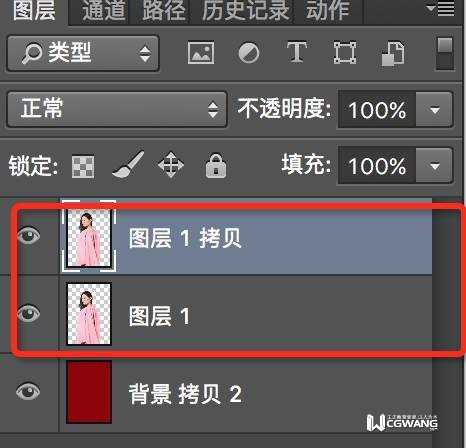The height and width of the screenshot is (448, 466).
Task: Open the panel flyout menu
Action: tap(440, 9)
